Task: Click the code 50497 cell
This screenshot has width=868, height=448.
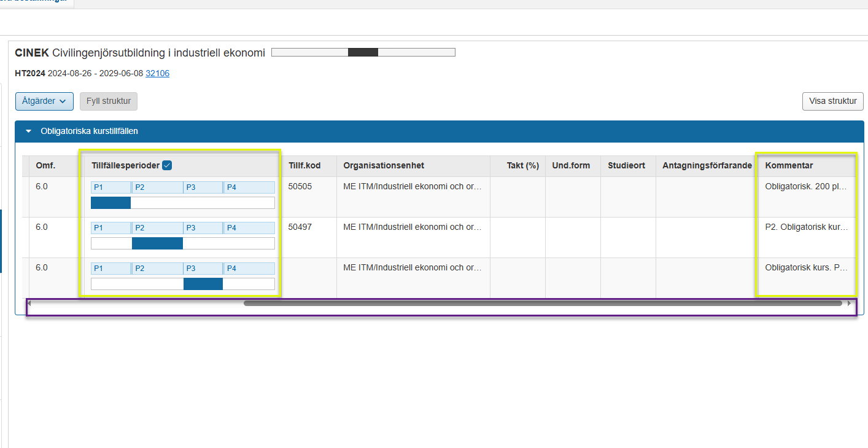Action: [x=300, y=227]
